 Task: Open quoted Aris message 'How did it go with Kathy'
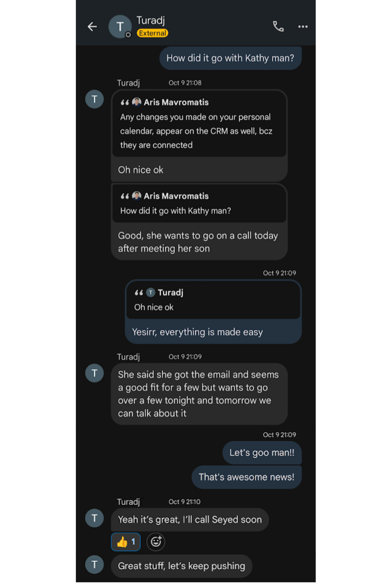point(199,203)
